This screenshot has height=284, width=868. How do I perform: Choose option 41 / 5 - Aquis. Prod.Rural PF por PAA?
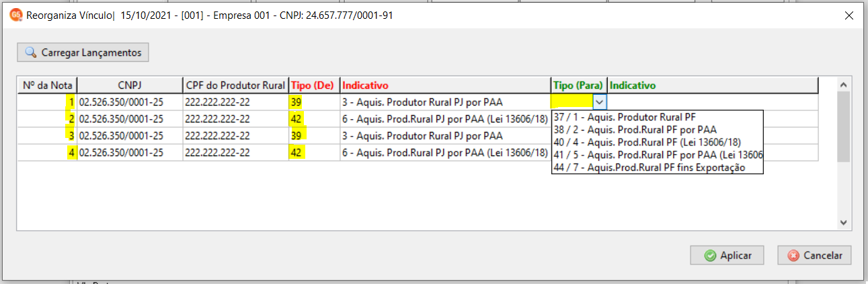[x=657, y=155]
